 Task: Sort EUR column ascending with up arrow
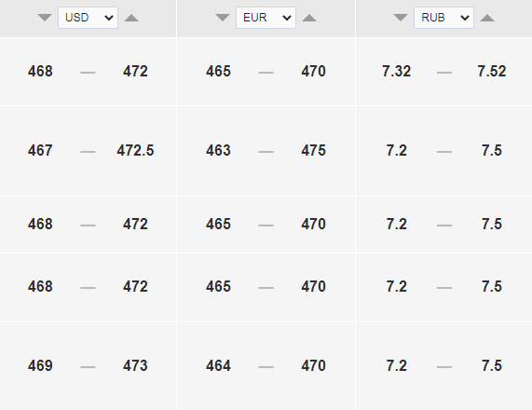[309, 18]
